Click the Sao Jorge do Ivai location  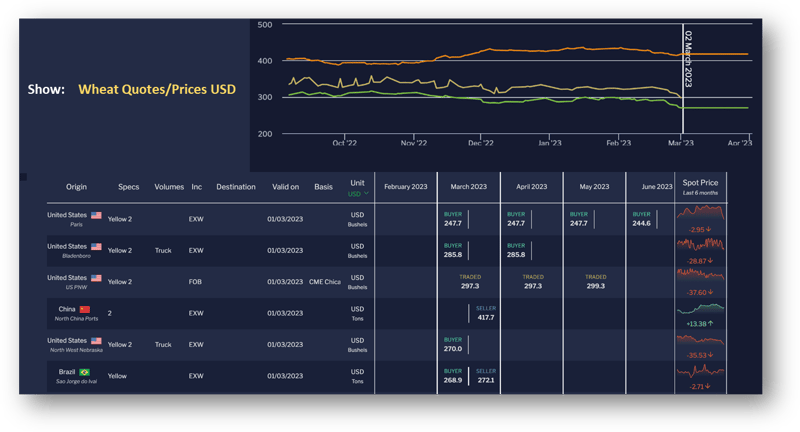[76, 382]
